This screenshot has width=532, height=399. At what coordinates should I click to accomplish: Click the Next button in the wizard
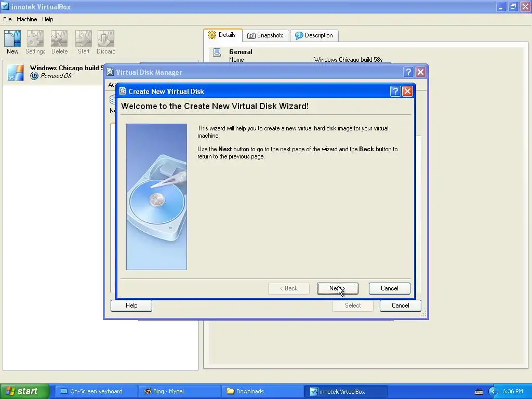tap(337, 288)
